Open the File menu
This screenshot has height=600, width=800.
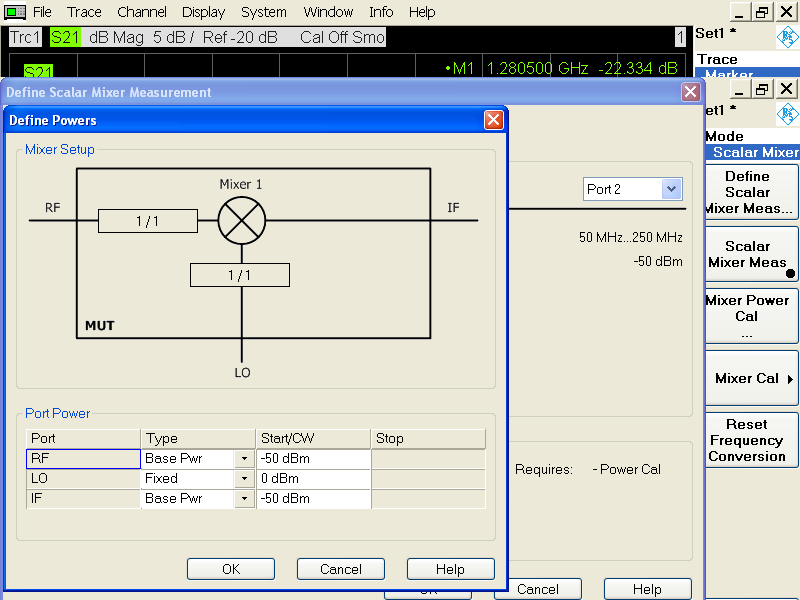(42, 12)
